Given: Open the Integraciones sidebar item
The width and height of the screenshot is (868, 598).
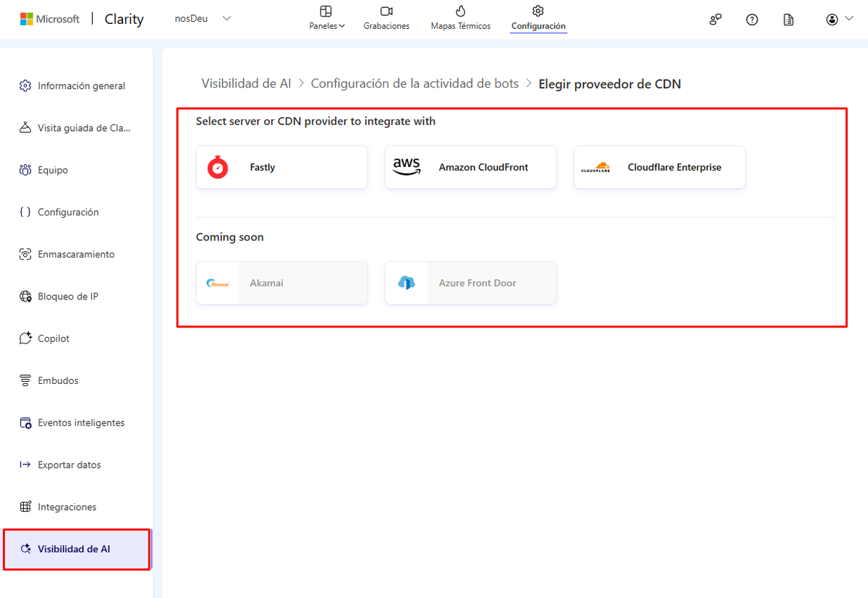Looking at the screenshot, I should (77, 507).
